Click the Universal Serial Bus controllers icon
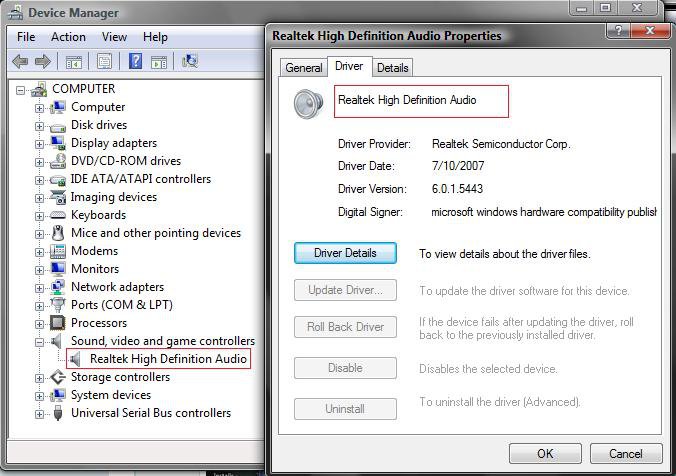676x476 pixels. [58, 413]
